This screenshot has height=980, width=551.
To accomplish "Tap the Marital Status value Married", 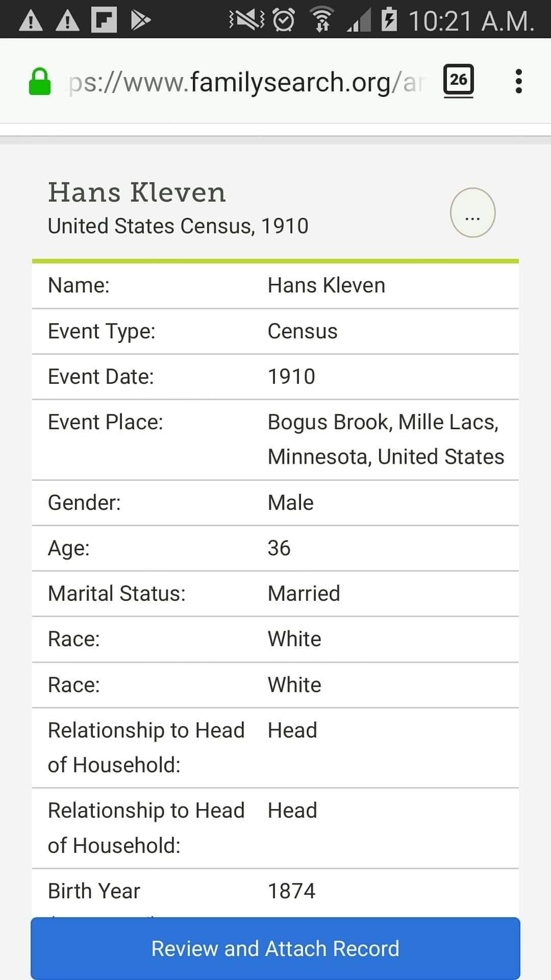I will 304,594.
